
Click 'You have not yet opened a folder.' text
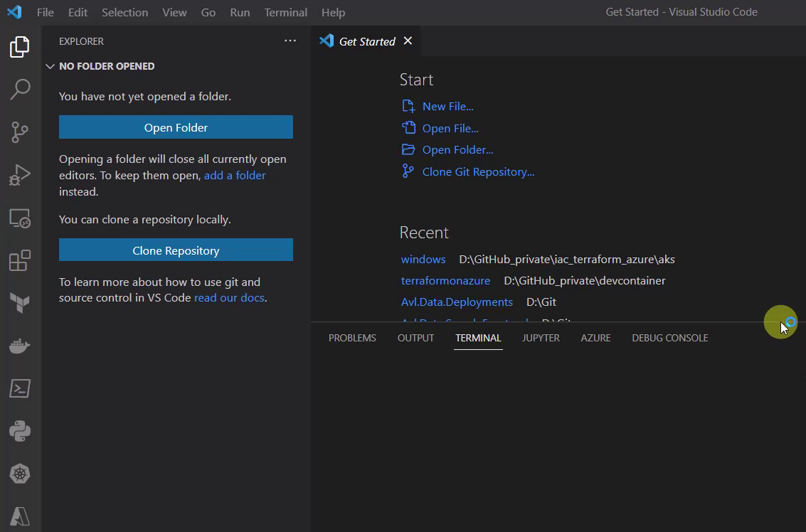(145, 97)
